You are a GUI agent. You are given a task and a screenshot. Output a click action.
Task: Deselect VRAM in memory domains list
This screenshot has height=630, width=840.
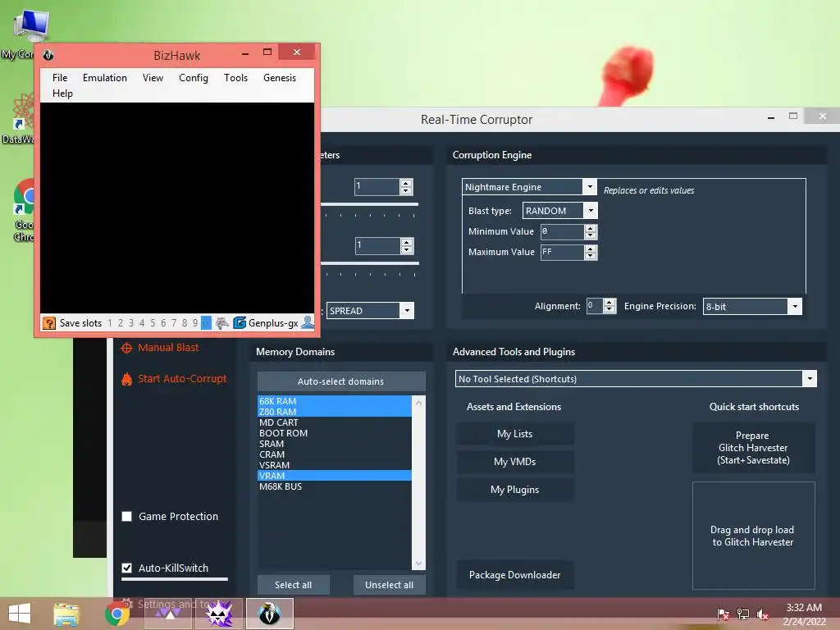[335, 476]
